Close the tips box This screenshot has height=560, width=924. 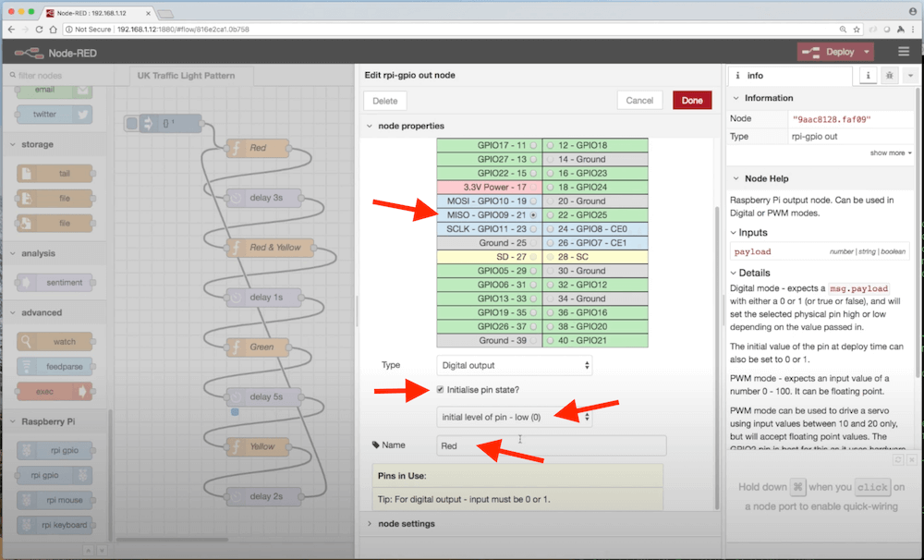(x=912, y=459)
